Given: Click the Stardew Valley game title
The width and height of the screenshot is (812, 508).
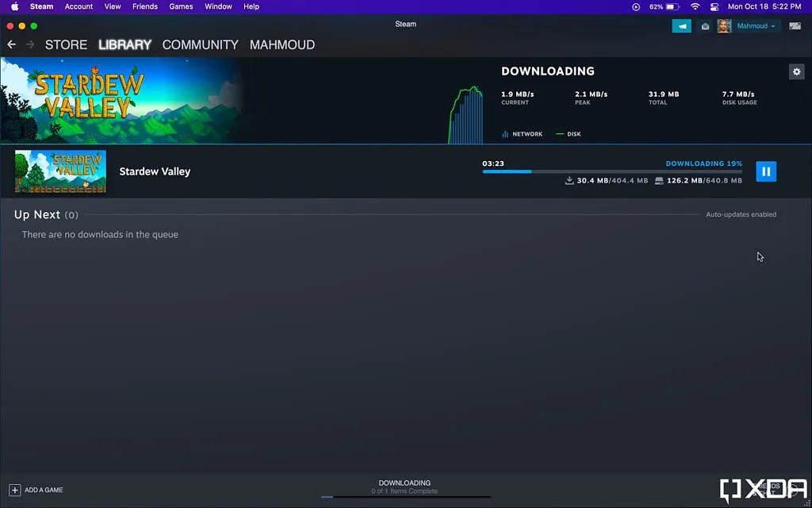Looking at the screenshot, I should tap(155, 171).
